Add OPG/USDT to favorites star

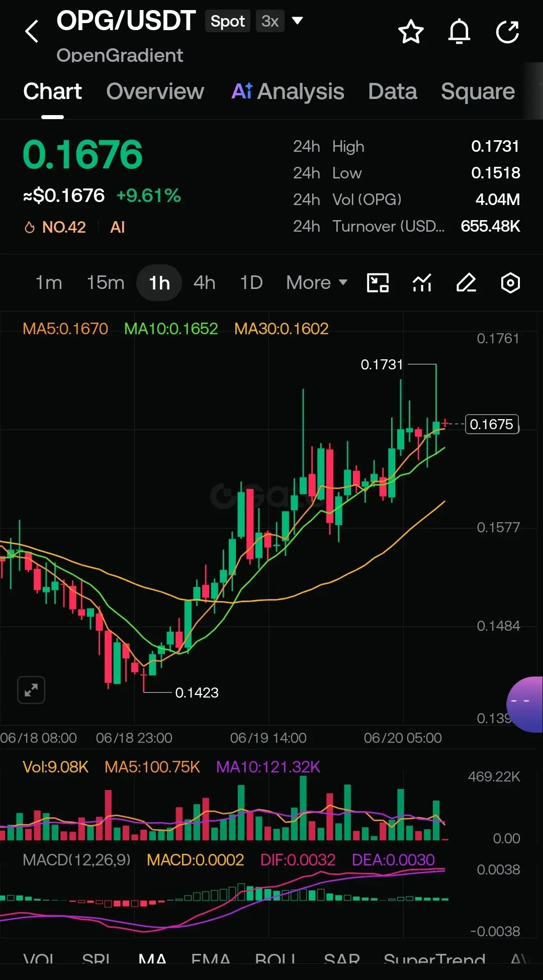[x=411, y=32]
